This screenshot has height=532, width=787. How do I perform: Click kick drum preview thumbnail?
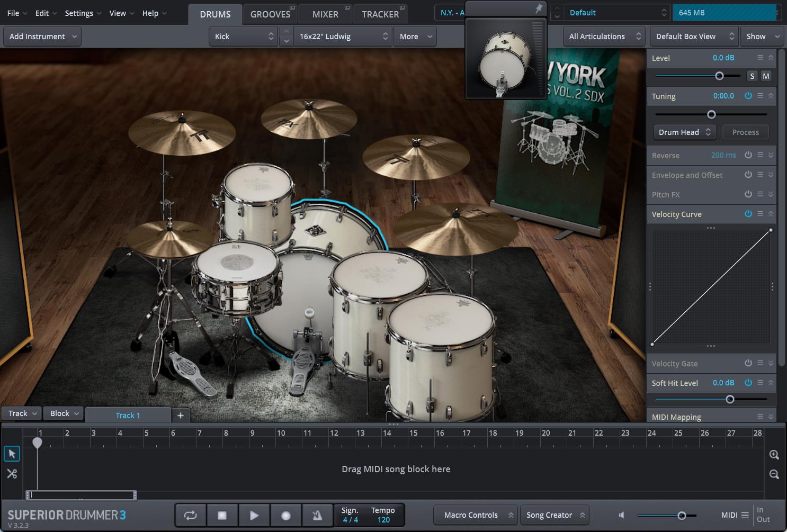[505, 58]
